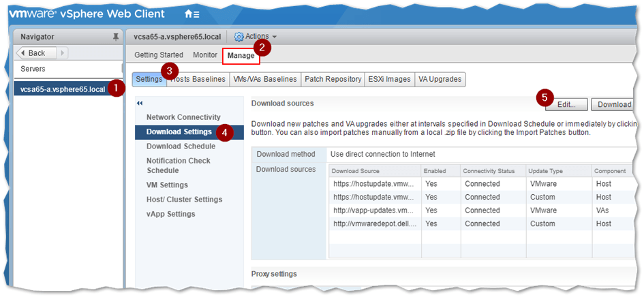
Task: Open ESXi Images tab
Action: point(389,79)
